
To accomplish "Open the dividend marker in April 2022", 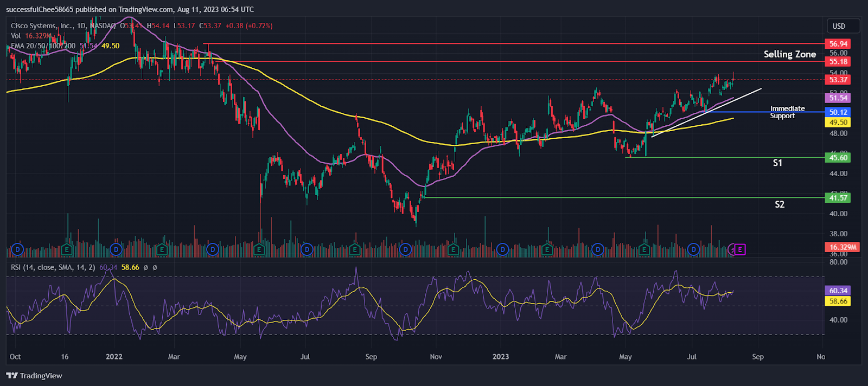I will [x=213, y=249].
